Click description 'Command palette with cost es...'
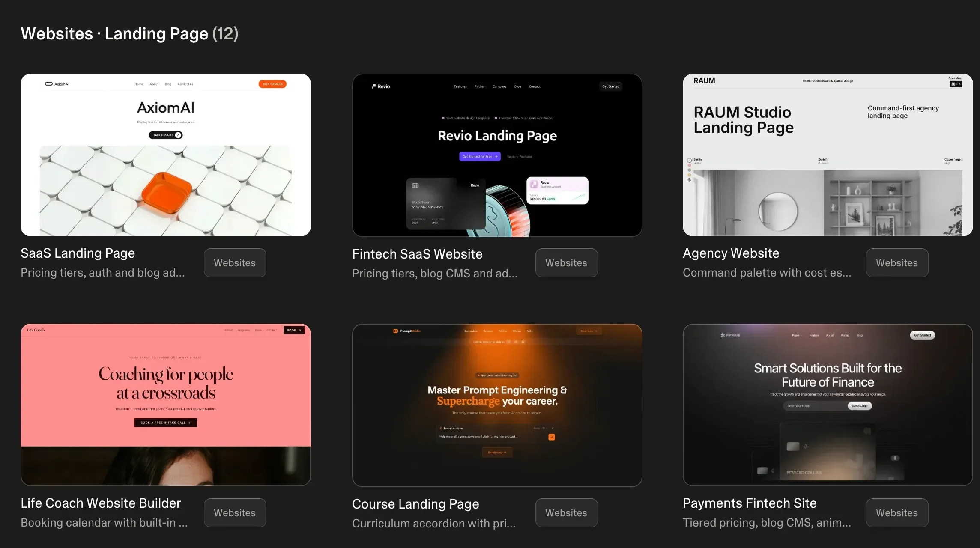 [767, 273]
